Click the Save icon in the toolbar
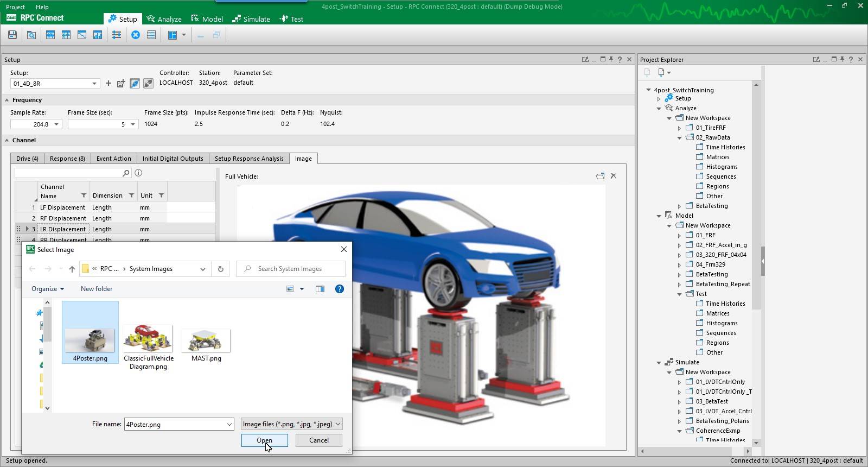This screenshot has height=467, width=868. click(12, 35)
